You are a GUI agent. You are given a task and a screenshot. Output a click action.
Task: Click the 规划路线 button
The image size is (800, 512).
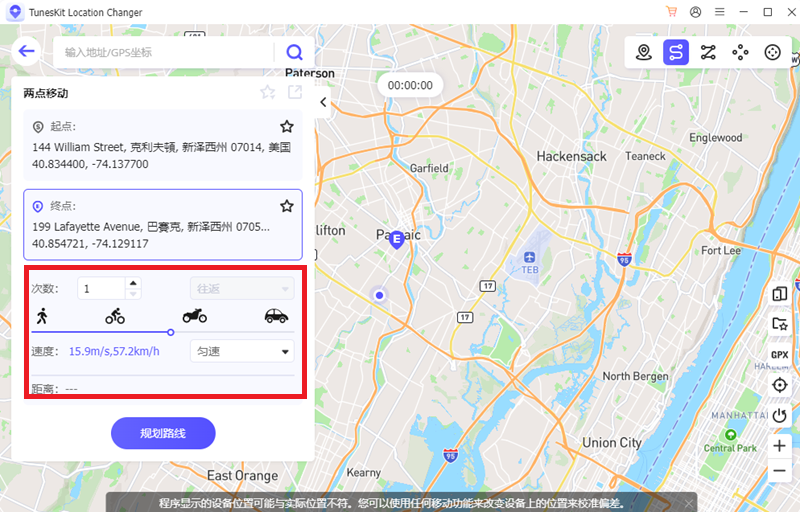click(x=163, y=433)
